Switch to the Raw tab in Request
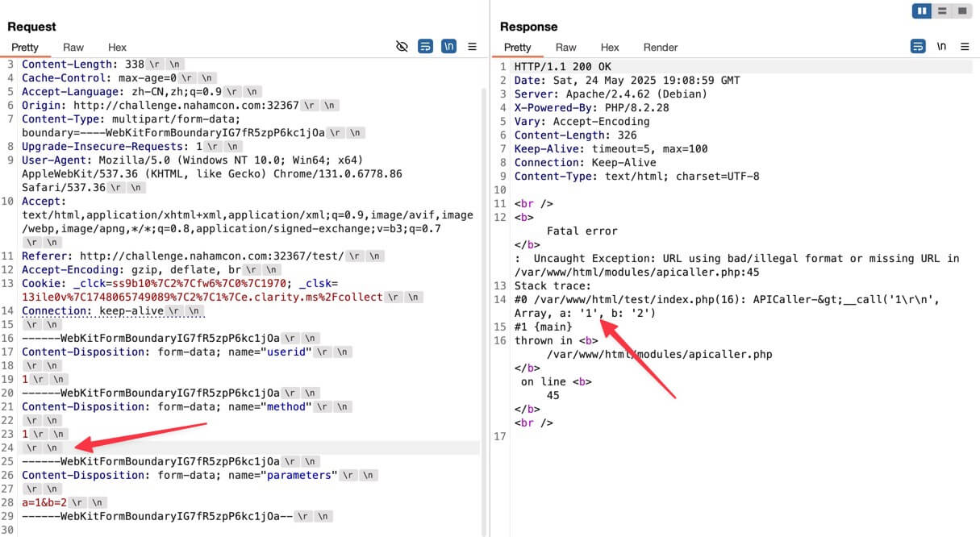 [73, 48]
